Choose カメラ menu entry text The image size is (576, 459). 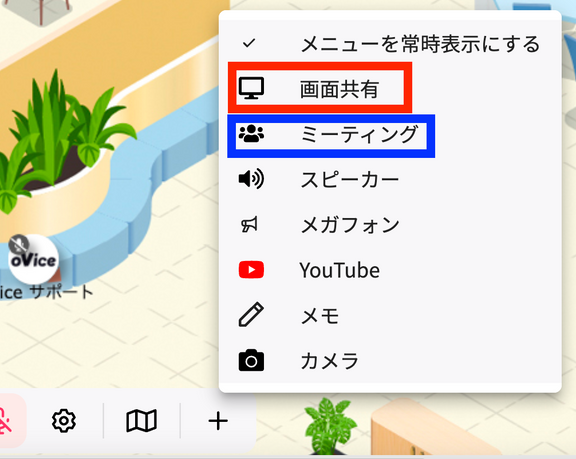(330, 361)
